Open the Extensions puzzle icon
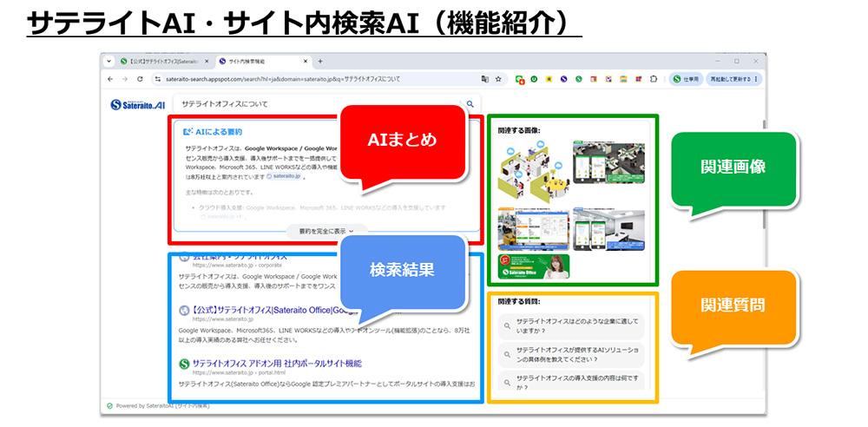This screenshot has height=427, width=868. click(654, 79)
